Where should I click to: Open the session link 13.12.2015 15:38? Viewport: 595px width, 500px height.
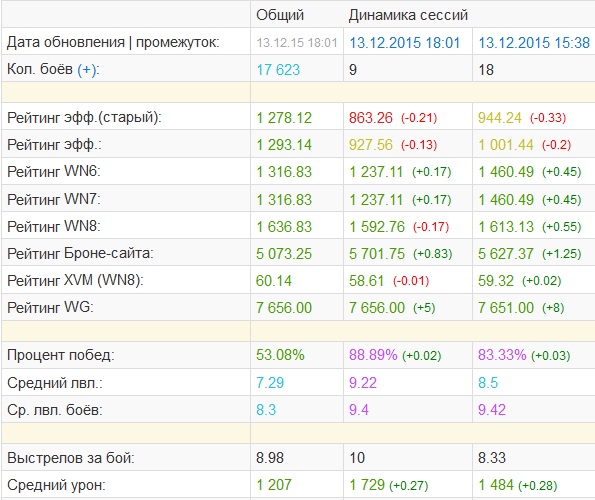click(534, 42)
